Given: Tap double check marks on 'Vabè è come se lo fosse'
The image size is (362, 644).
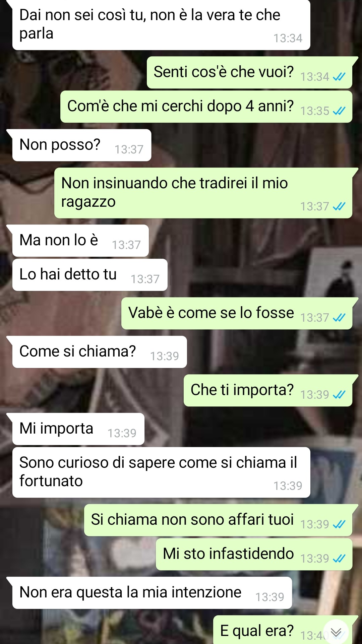Looking at the screenshot, I should [x=339, y=318].
